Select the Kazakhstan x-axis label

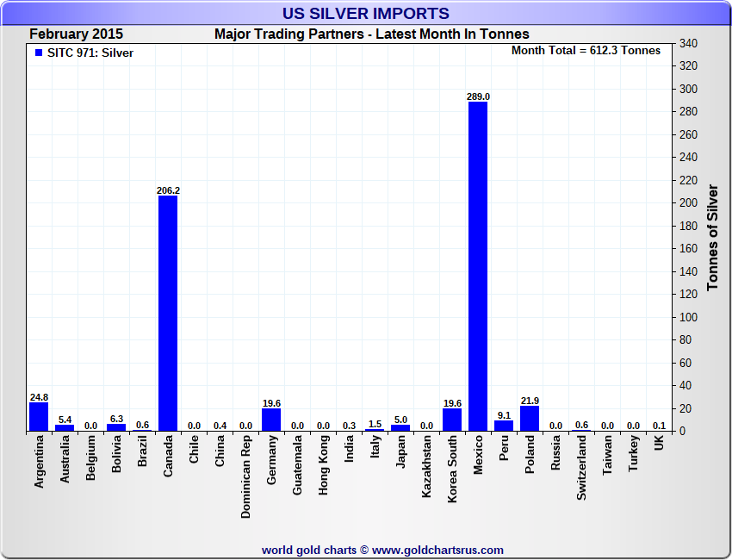427,470
